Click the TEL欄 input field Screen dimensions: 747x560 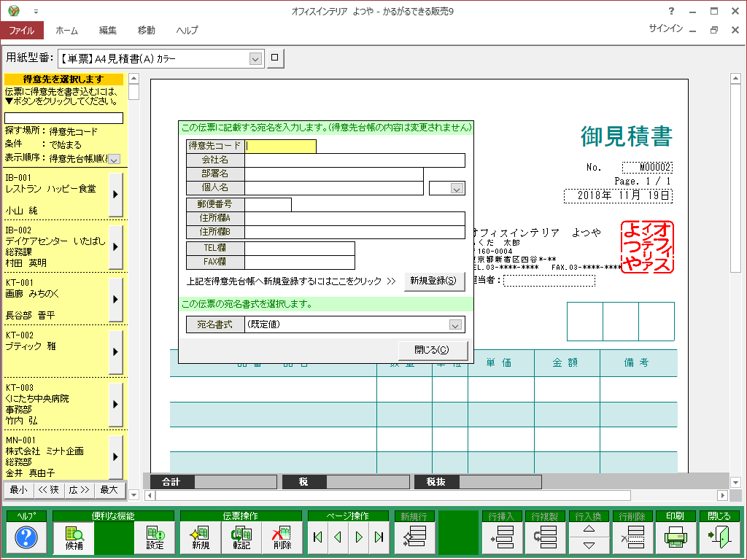click(x=300, y=249)
